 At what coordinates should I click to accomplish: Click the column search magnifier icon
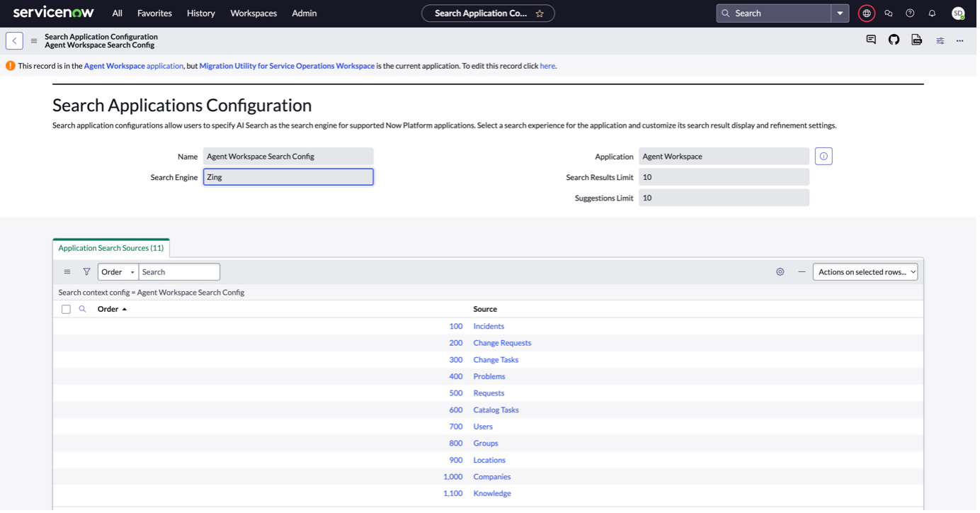tap(83, 310)
